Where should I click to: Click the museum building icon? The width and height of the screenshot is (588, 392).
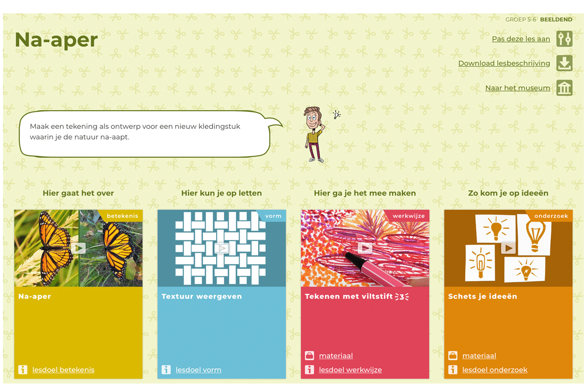point(564,88)
